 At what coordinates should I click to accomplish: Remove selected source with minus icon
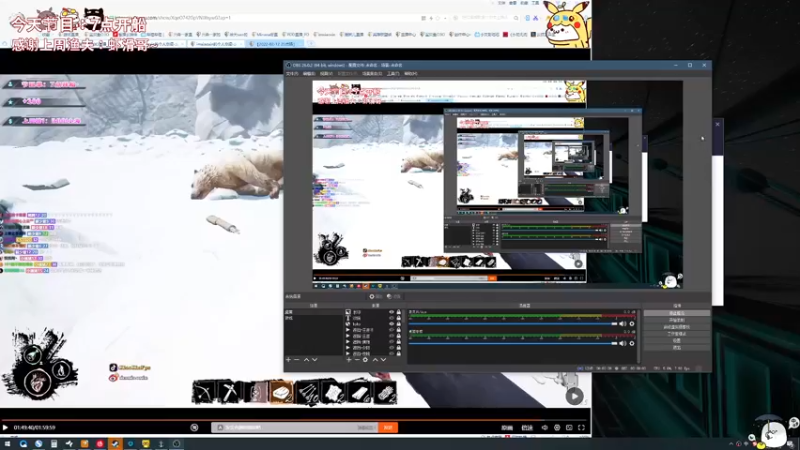point(357,360)
